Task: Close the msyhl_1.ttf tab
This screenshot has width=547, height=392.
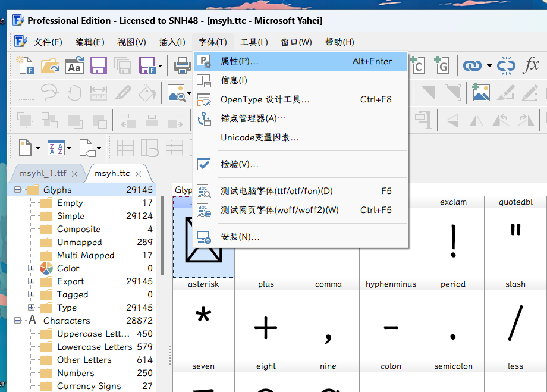Action: tap(74, 174)
